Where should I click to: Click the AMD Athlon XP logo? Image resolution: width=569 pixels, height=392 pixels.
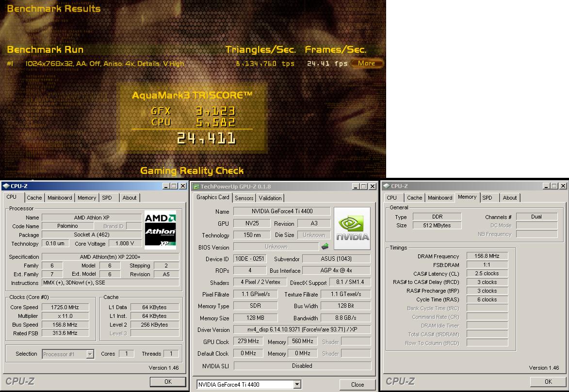click(161, 230)
